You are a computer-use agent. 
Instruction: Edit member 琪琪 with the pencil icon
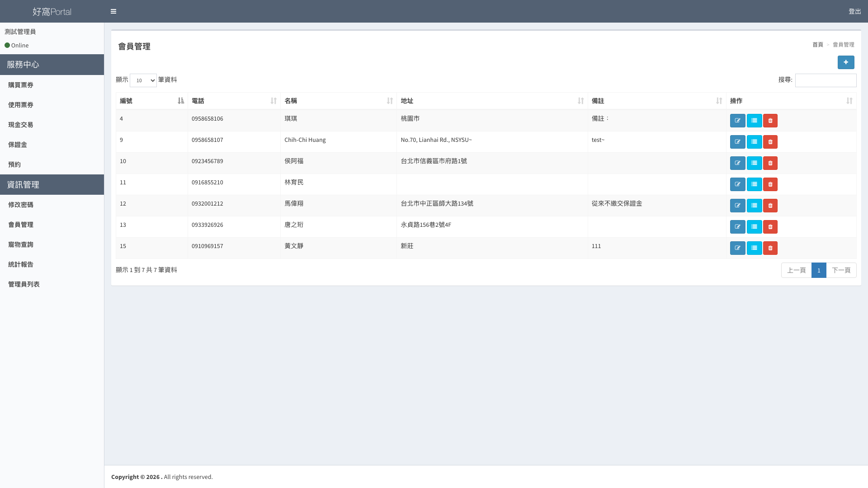coord(737,121)
